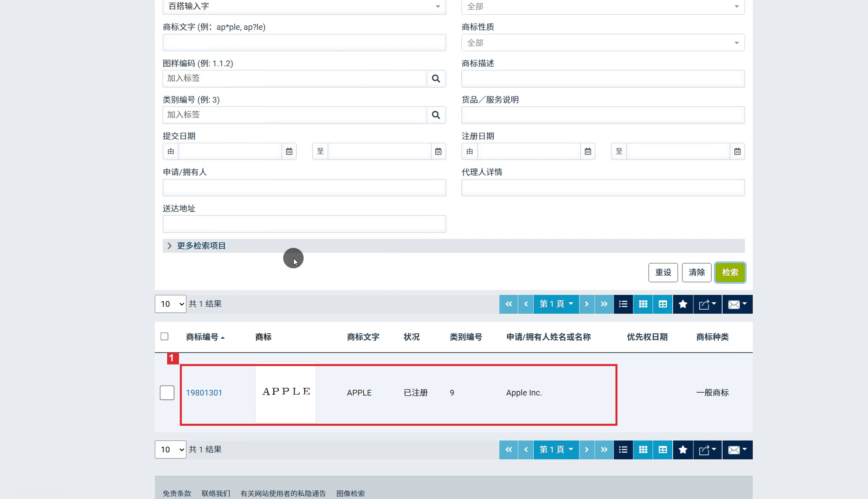The height and width of the screenshot is (499, 868).
Task: Click into the 货品／服务说明 input field
Action: point(603,115)
